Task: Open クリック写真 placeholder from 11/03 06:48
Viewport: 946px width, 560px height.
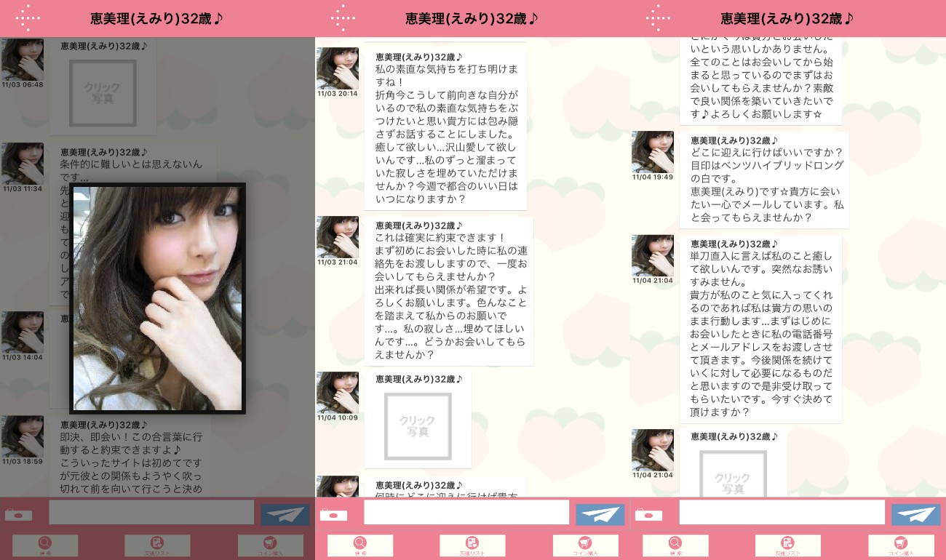Action: [x=103, y=92]
